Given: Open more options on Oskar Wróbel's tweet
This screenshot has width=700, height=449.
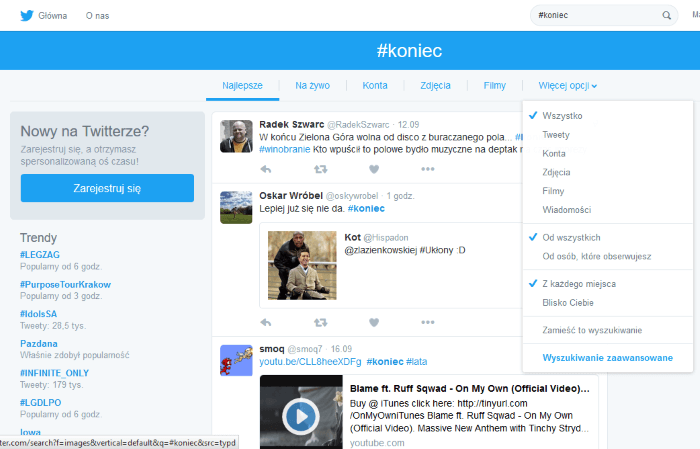Looking at the screenshot, I should coord(428,322).
